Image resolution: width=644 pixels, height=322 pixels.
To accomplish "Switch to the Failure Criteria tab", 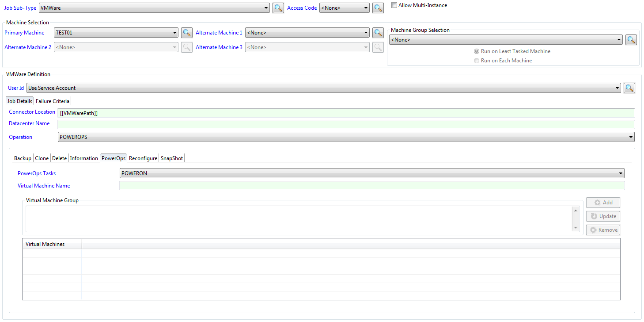I will (x=53, y=101).
